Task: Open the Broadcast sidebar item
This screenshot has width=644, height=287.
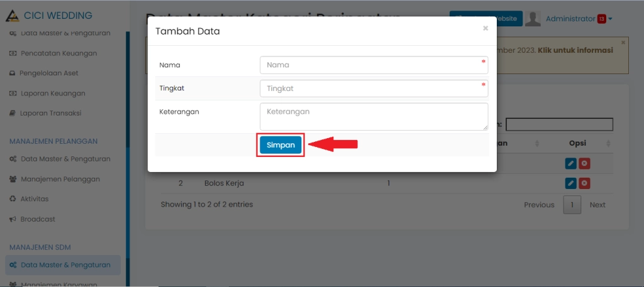Action: pos(38,219)
